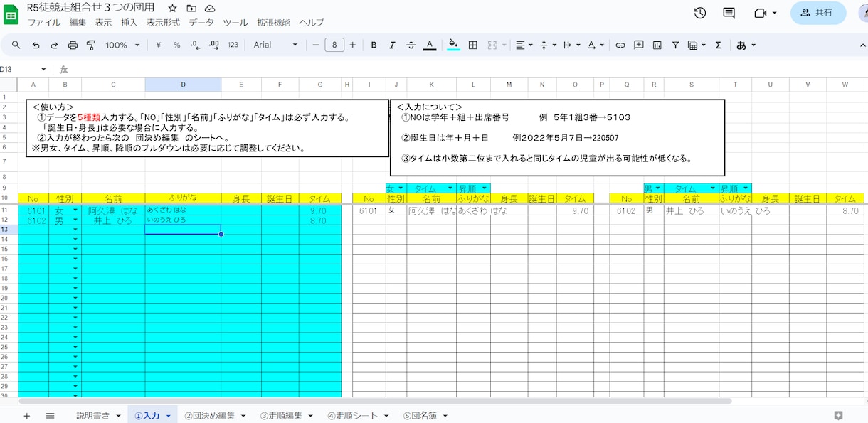Click the Explore button at bottom right
The height and width of the screenshot is (423, 868).
pos(838,416)
